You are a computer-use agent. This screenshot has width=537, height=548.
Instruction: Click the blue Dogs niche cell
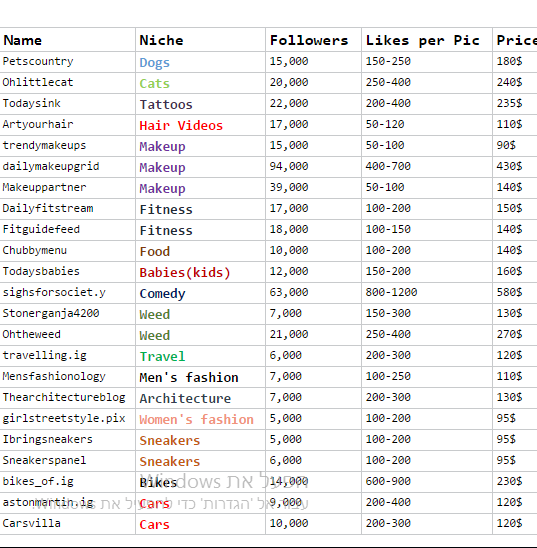pyautogui.click(x=201, y=62)
